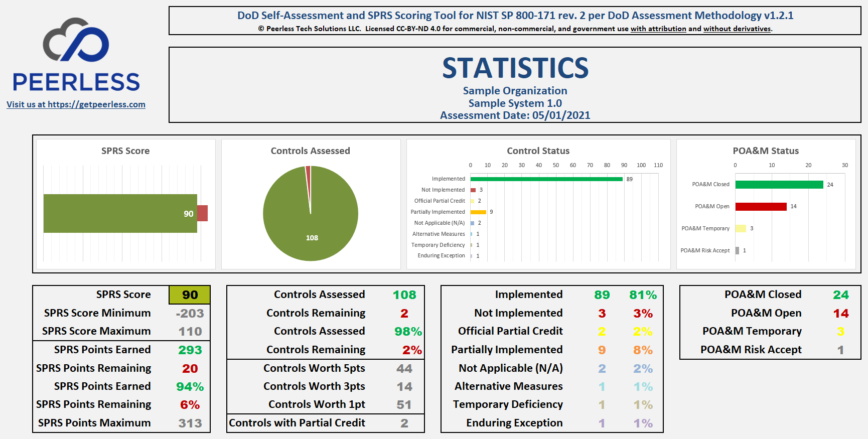Click the Peerless cloud logo icon
Viewport: 868px width, 439px height.
click(76, 40)
